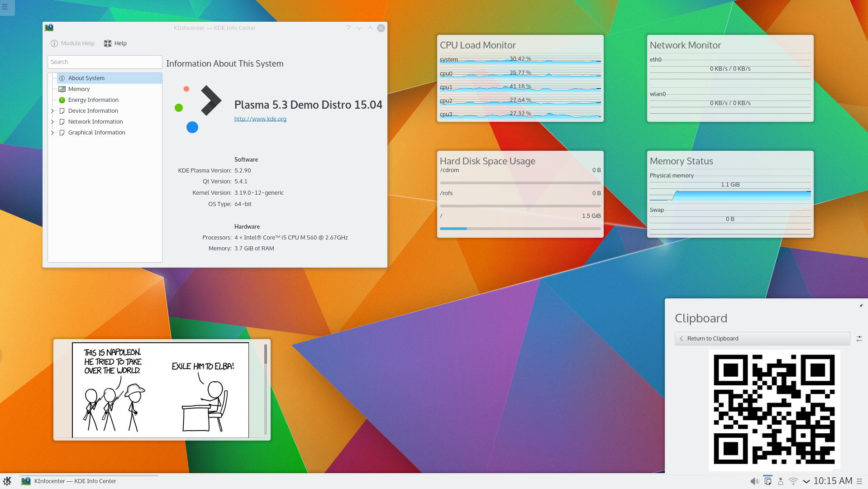Expand the Graphical Information tree node

[x=52, y=133]
